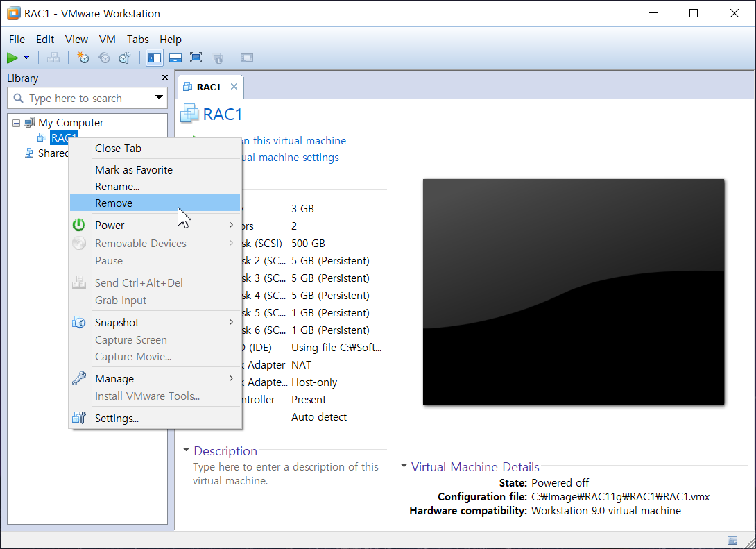Choose Rename... from the context menu
756x549 pixels.
(x=155, y=186)
